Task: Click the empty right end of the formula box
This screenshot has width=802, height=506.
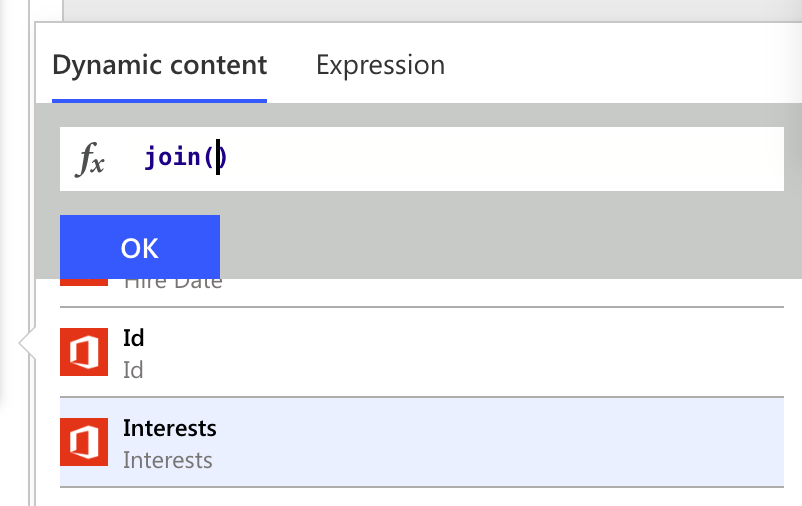Action: click(x=700, y=158)
